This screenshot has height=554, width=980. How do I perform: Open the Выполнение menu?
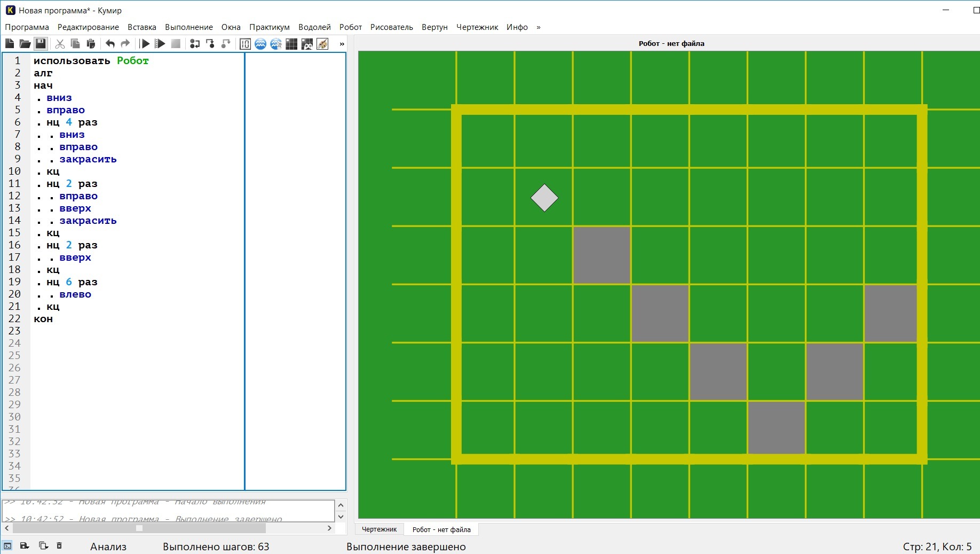(188, 27)
